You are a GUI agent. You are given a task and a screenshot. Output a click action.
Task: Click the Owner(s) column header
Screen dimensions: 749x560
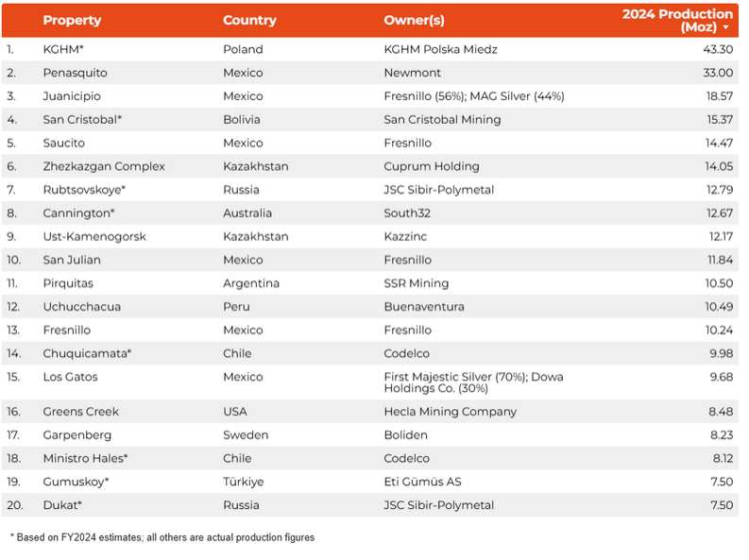[x=414, y=20]
